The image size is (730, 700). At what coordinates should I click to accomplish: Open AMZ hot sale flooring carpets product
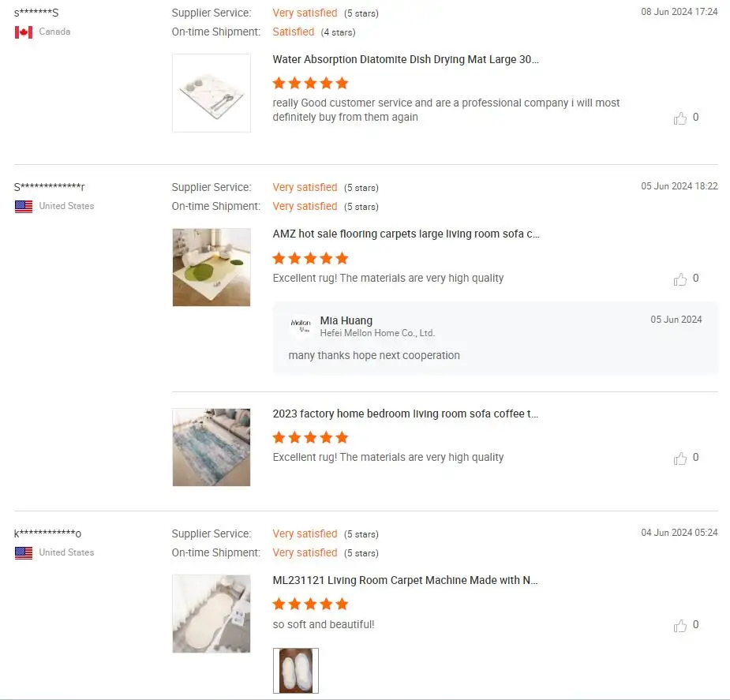(406, 234)
